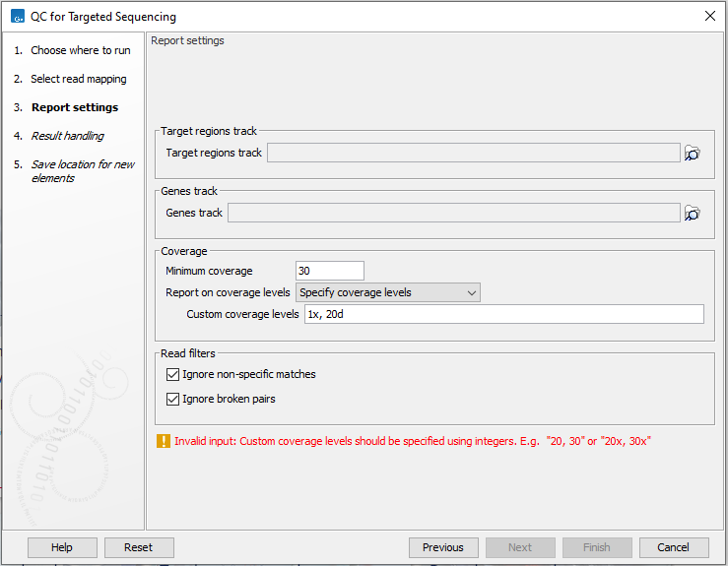The image size is (728, 566).
Task: Click into the Minimum coverage field
Action: (x=329, y=271)
